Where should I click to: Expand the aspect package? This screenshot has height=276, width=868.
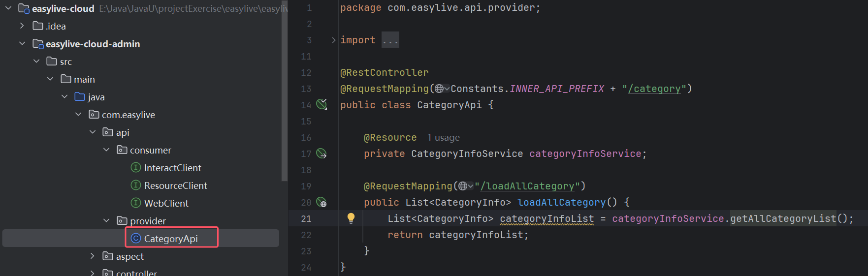pos(93,256)
